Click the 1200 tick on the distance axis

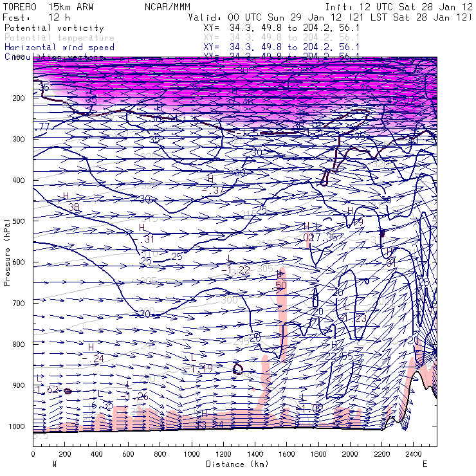[x=223, y=454]
